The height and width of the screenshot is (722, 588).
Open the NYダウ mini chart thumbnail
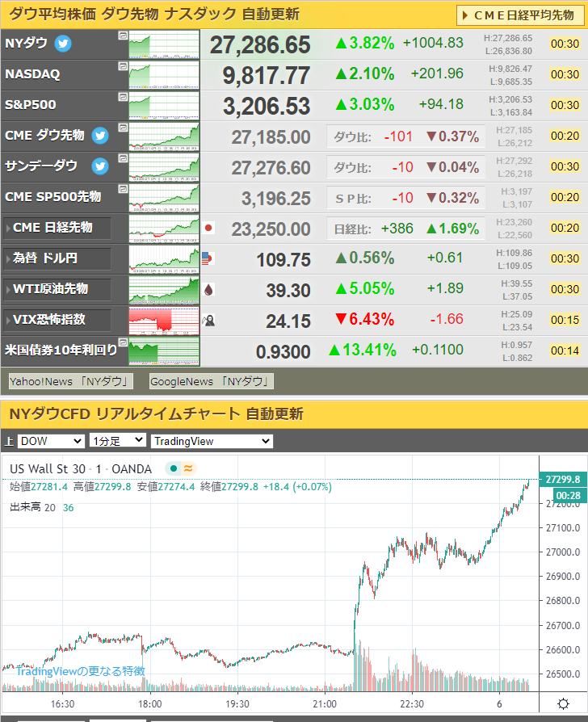point(164,44)
